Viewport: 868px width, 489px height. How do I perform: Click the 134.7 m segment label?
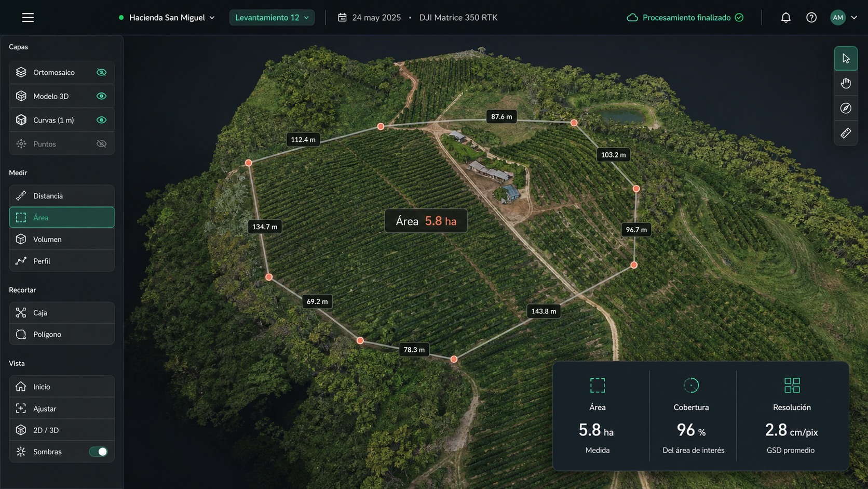pos(265,227)
